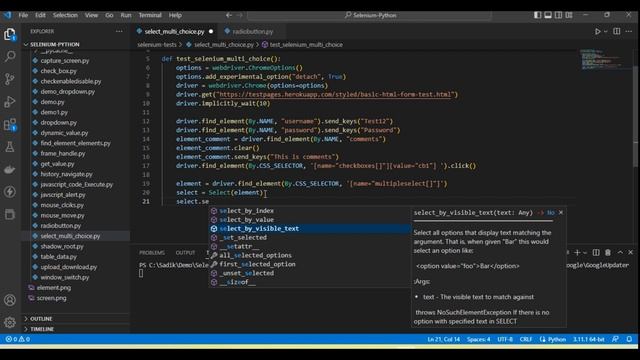Go back navigation arrow
Screen dimensions: 640x360
point(229,15)
